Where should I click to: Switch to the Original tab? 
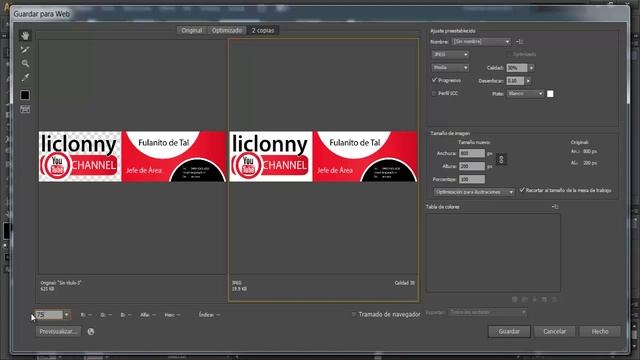click(x=191, y=31)
